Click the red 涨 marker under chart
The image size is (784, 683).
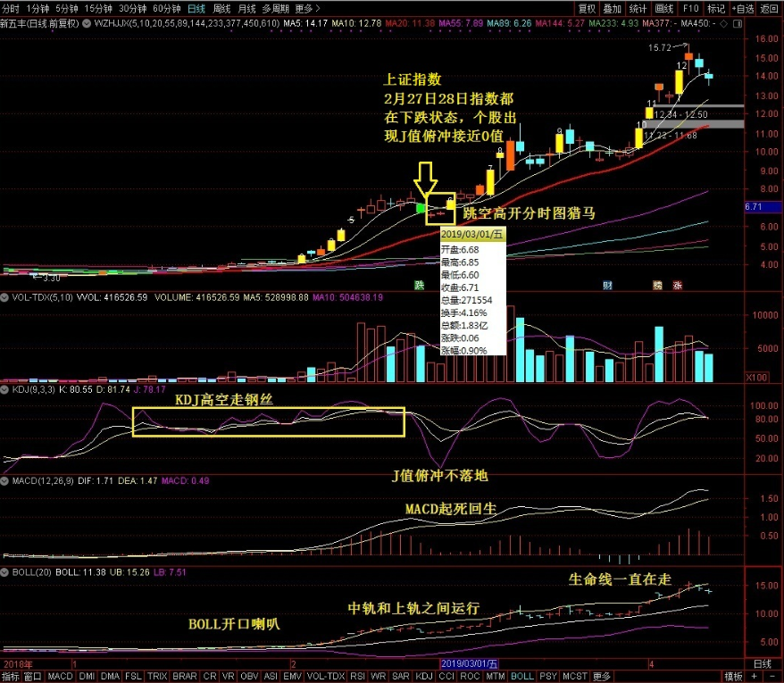[678, 285]
